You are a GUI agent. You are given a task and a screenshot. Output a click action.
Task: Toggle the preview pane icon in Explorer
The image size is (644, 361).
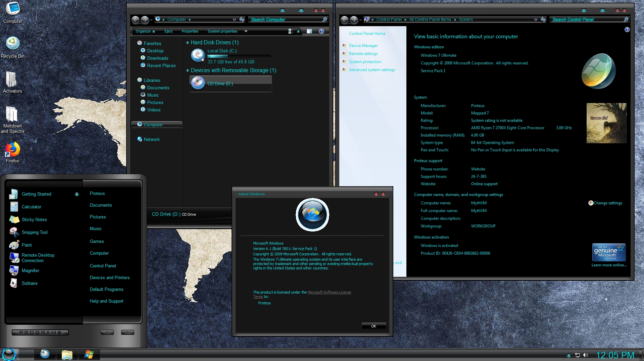[309, 31]
